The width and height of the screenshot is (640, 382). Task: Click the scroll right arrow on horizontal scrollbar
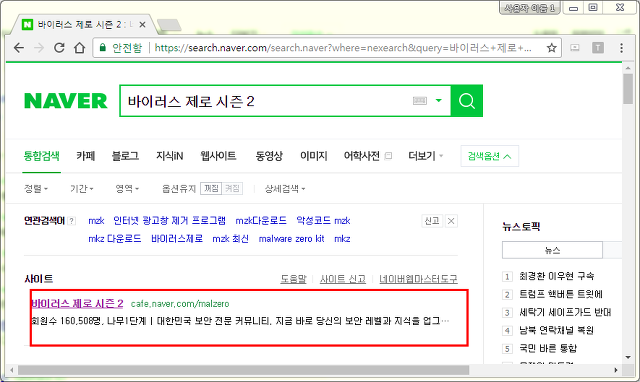coord(616,370)
